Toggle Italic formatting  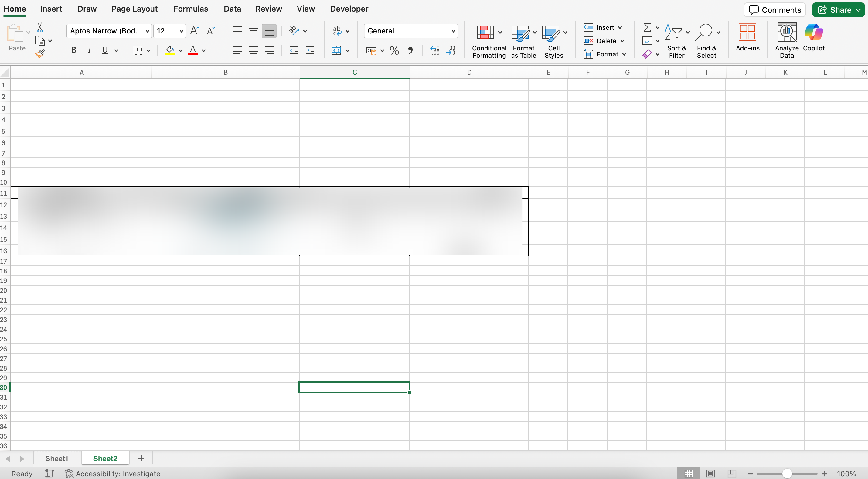pyautogui.click(x=89, y=50)
